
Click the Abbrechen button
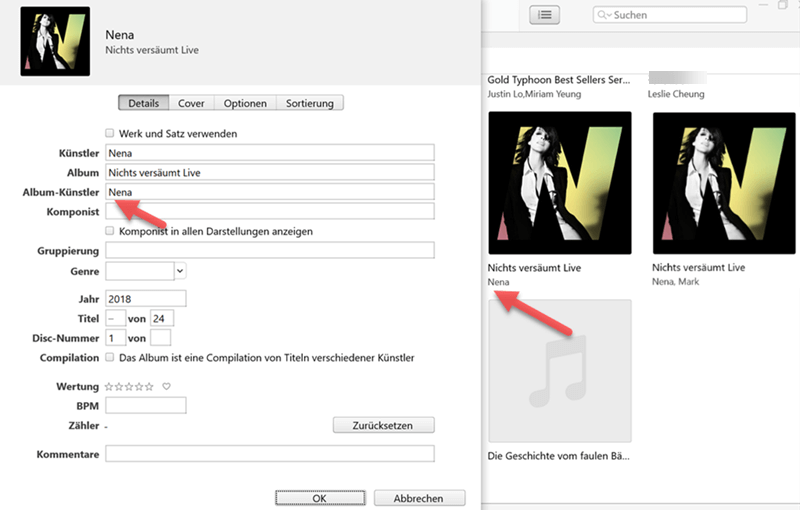click(419, 498)
